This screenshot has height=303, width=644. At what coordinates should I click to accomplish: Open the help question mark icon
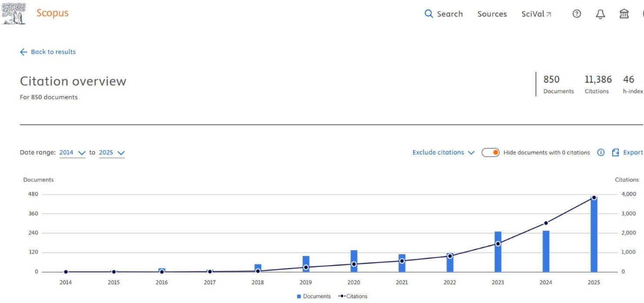coord(577,14)
